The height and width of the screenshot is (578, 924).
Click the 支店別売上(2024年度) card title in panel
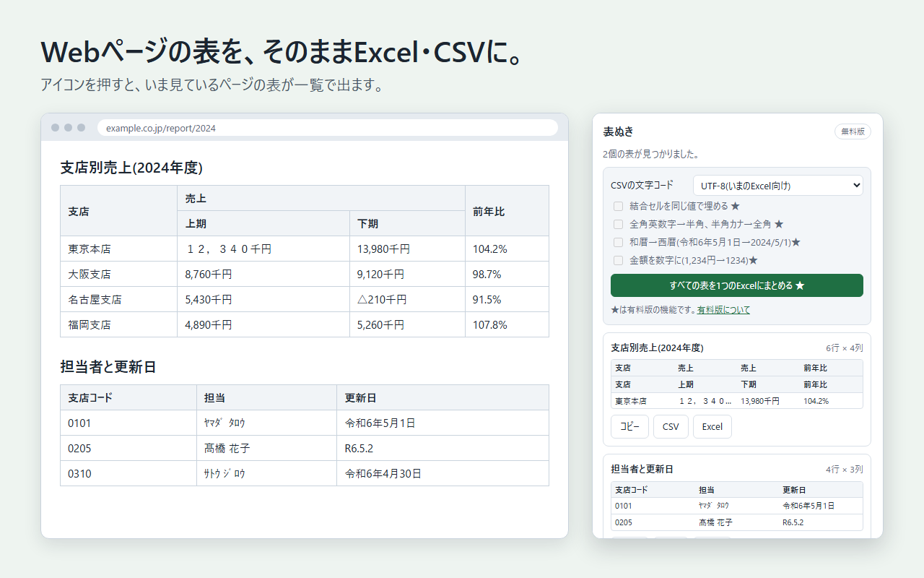point(657,348)
